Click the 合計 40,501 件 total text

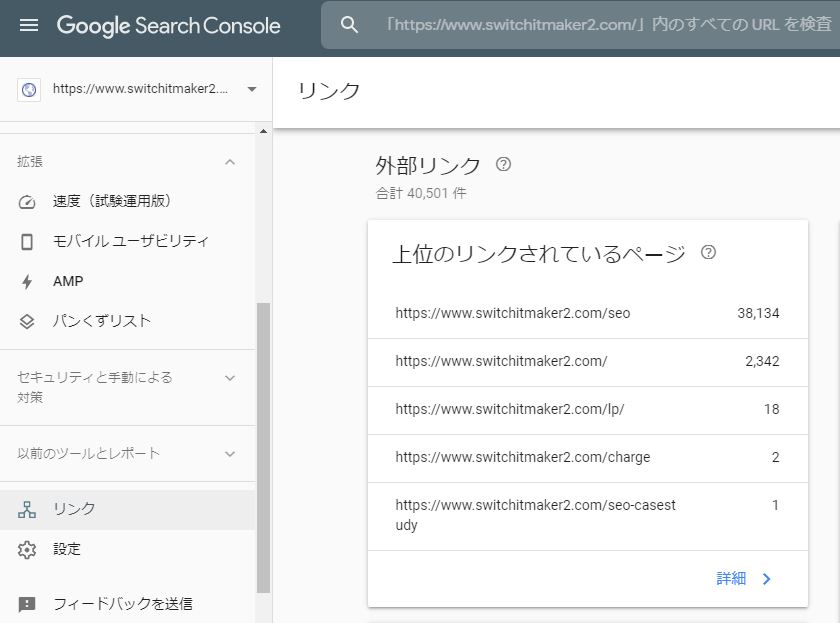point(421,193)
